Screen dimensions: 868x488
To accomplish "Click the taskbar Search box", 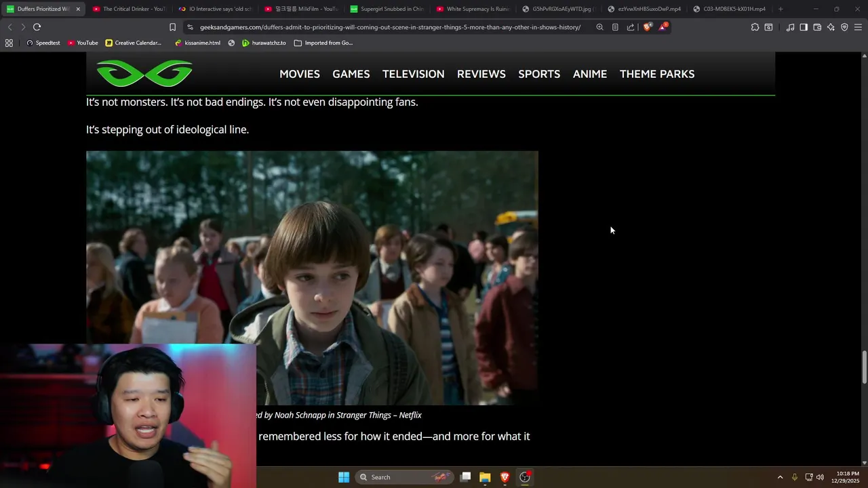I will coord(405,477).
